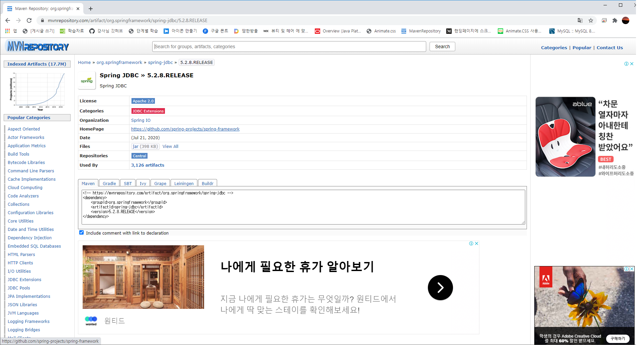Click the MVNRepository site logo
Screen dimensions: 644x345
[x=37, y=46]
